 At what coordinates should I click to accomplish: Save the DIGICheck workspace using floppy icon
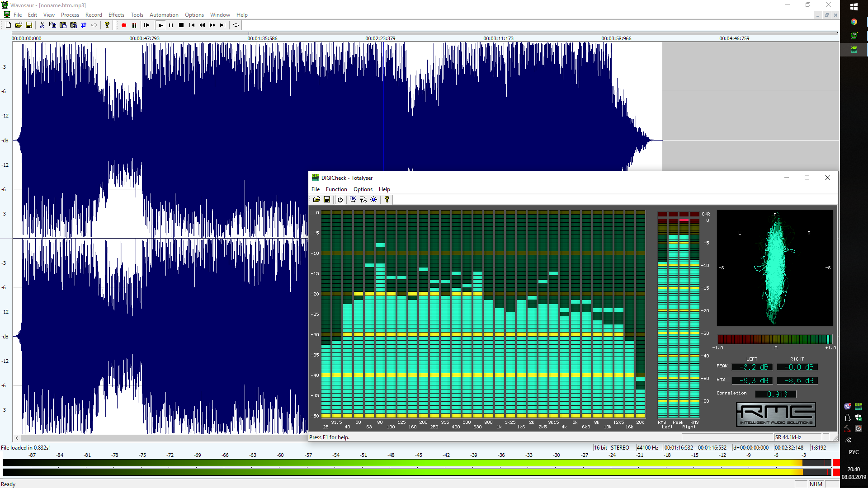327,199
